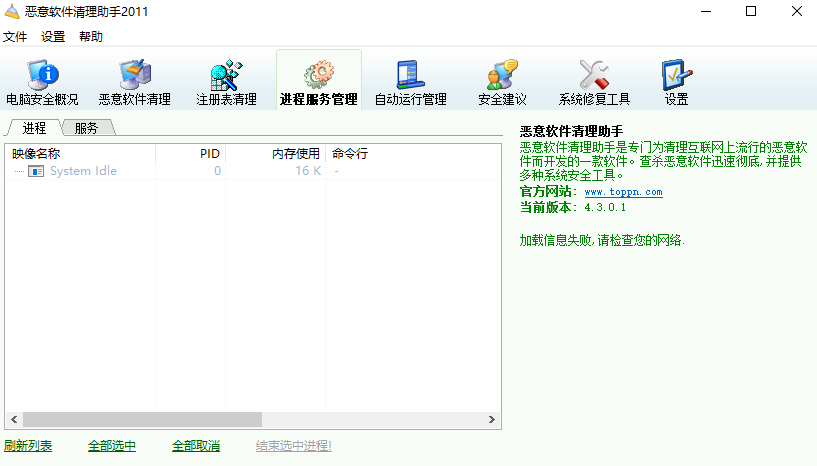Click the 全部选中 link
Image resolution: width=817 pixels, height=466 pixels.
pos(112,446)
